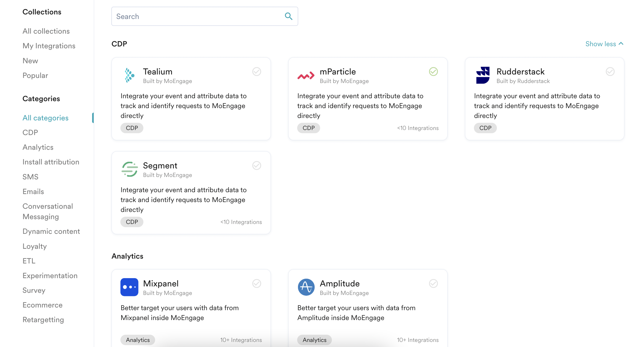Click the mParticle logo icon

click(x=306, y=76)
